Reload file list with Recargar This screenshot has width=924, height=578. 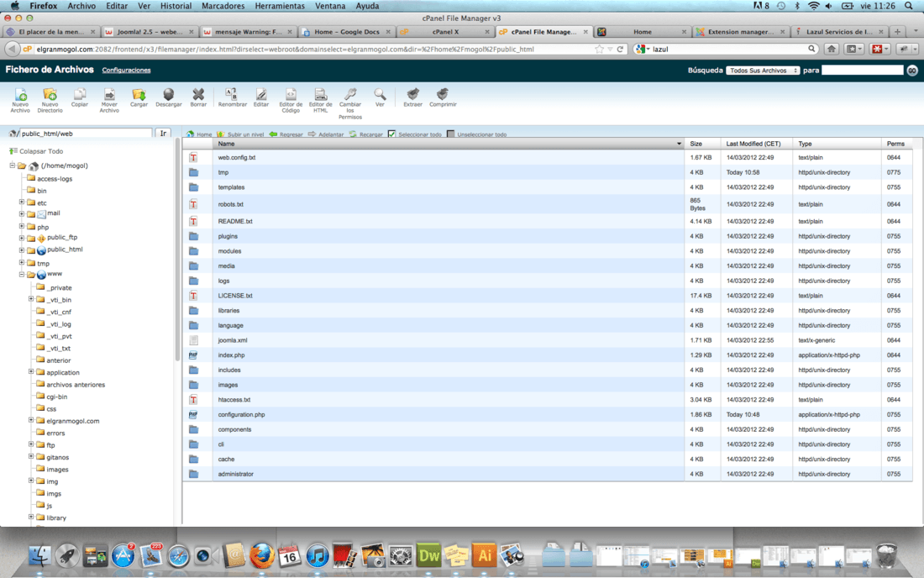click(x=365, y=134)
